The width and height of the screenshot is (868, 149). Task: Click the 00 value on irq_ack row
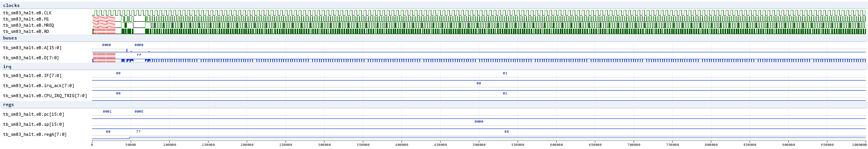479,83
